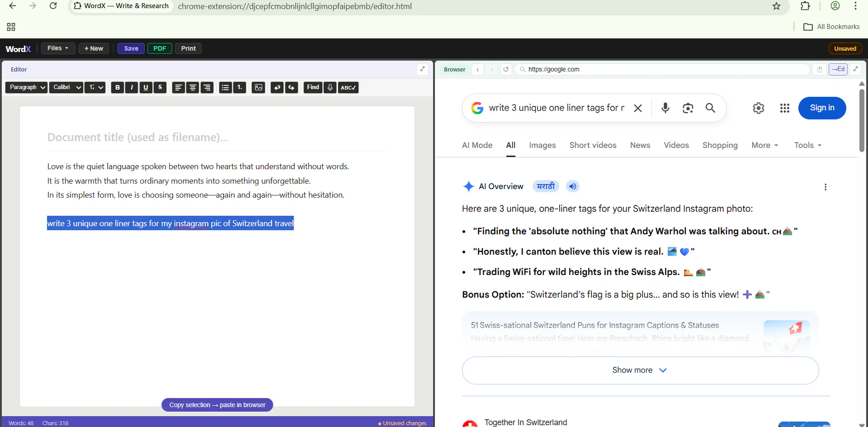Screen dimensions: 868x427
Task: Run the ABC spell check
Action: (348, 87)
